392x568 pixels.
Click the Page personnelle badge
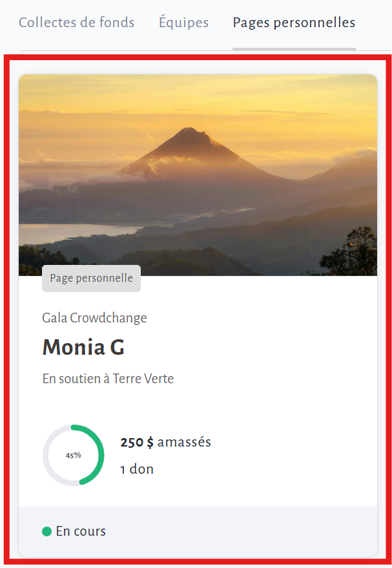pyautogui.click(x=91, y=279)
